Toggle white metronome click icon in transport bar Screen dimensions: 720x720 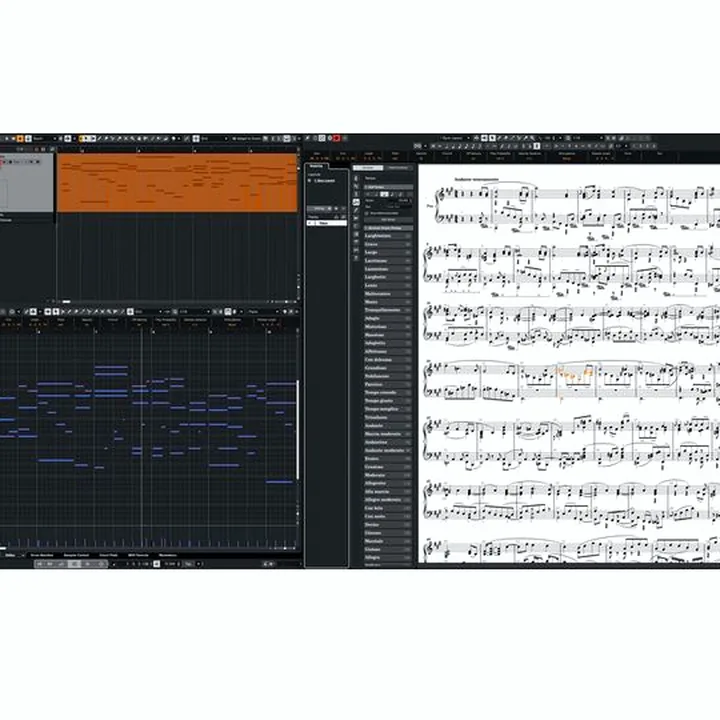157,564
